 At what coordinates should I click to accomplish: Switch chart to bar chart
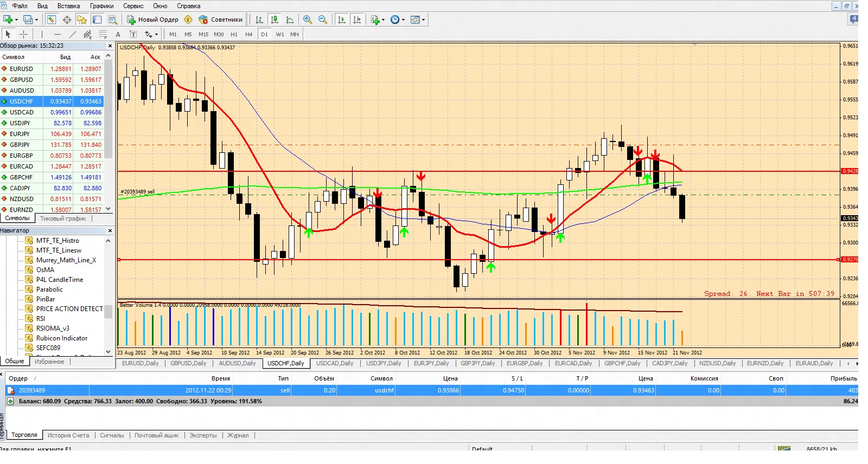pyautogui.click(x=259, y=20)
